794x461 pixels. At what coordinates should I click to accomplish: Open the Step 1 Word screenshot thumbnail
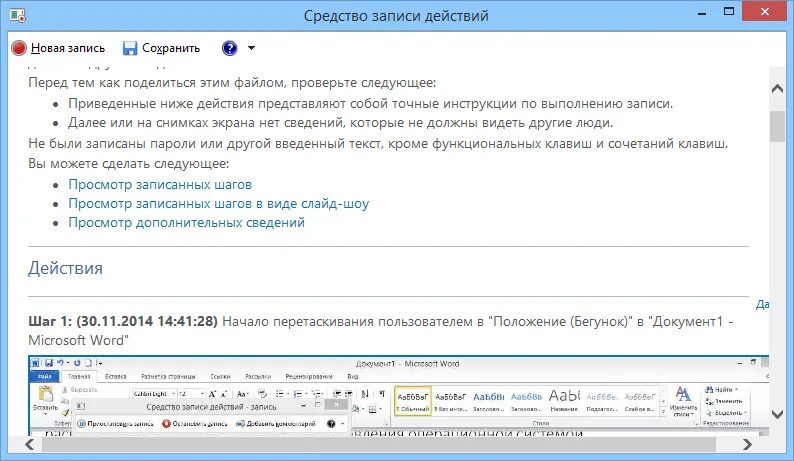[399, 395]
